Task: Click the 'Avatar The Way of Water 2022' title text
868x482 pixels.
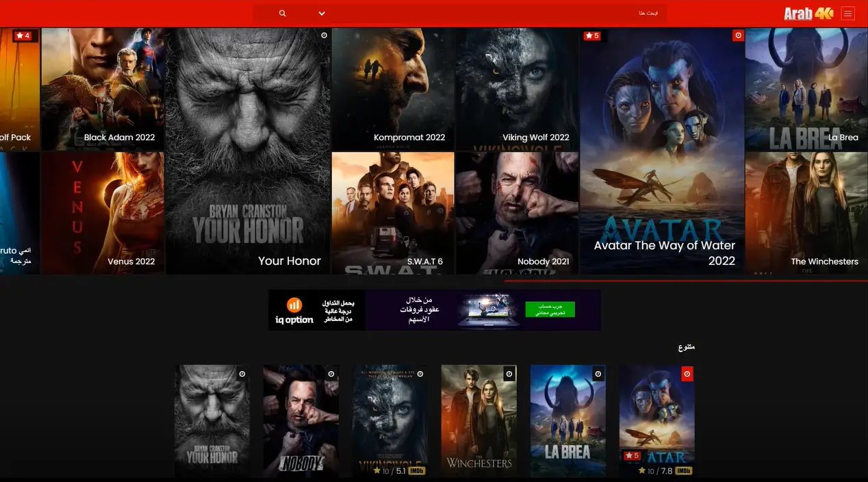Action: [x=665, y=253]
